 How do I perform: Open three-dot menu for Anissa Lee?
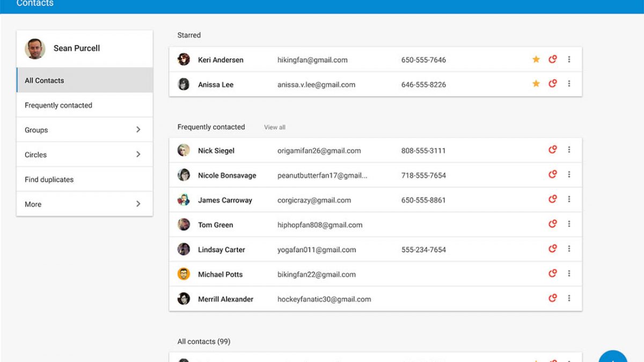point(569,84)
